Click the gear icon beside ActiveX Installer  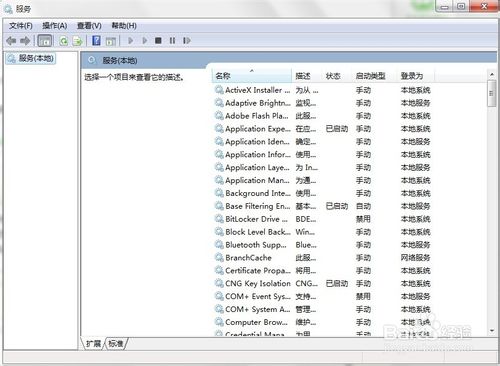219,90
